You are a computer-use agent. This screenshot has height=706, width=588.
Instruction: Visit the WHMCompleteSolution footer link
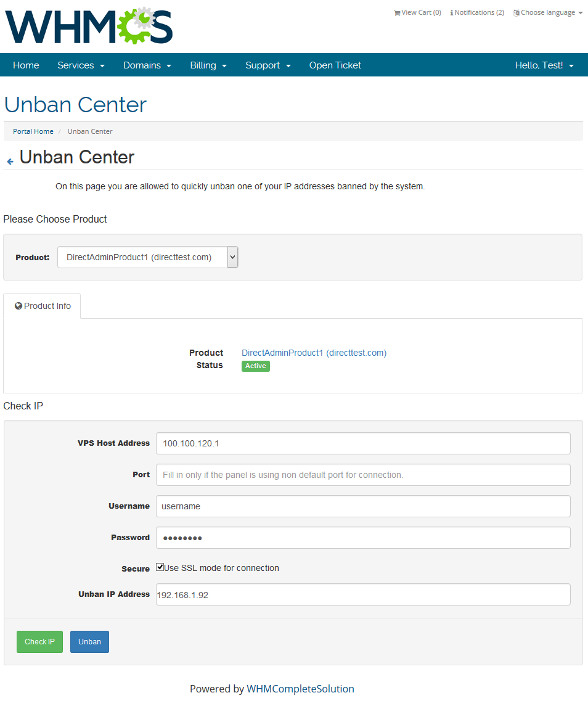[x=300, y=689]
